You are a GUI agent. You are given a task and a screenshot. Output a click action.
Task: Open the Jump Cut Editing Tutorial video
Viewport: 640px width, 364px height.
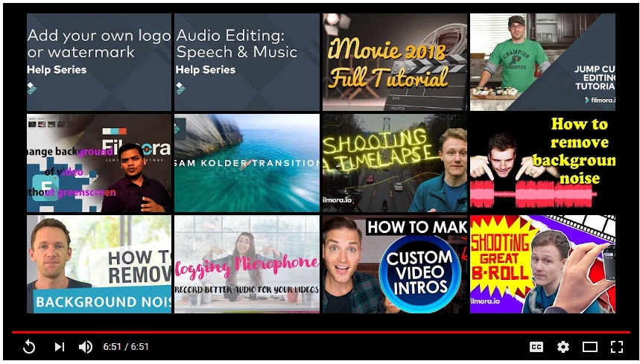[x=542, y=62]
